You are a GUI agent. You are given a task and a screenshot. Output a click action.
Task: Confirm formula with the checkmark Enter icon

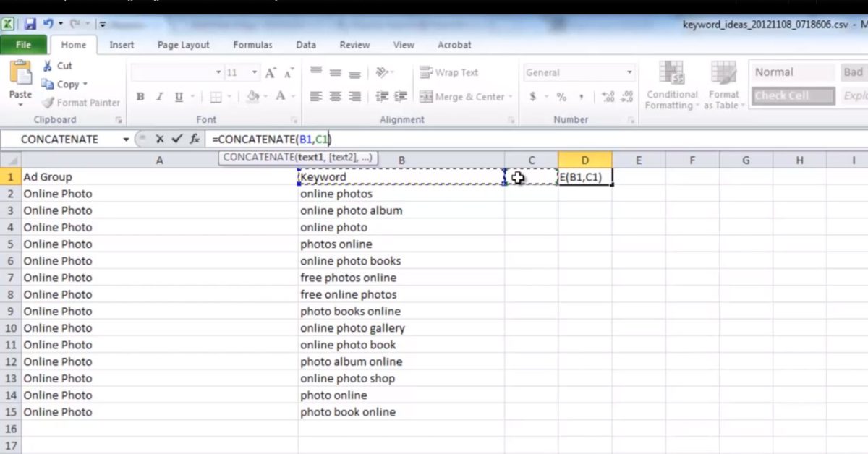coord(177,139)
